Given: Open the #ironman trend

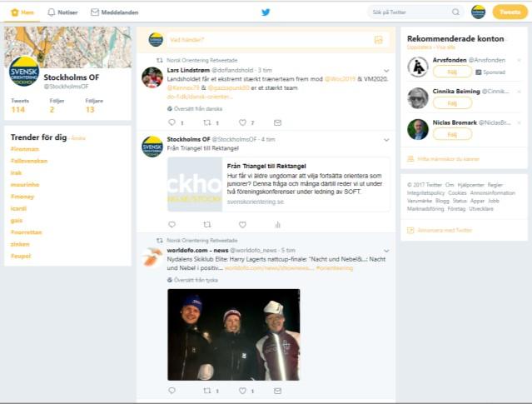Looking at the screenshot, I should pyautogui.click(x=25, y=149).
